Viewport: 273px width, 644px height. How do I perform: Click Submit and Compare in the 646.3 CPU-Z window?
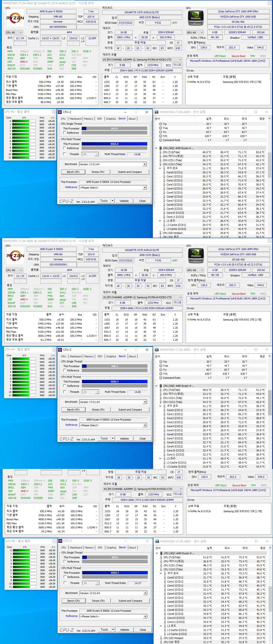(x=130, y=410)
